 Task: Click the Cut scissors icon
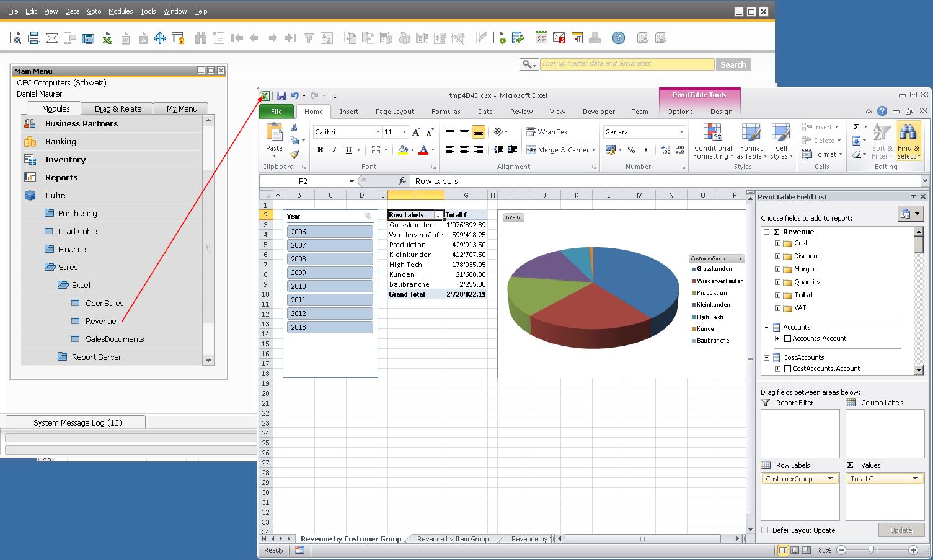point(294,127)
